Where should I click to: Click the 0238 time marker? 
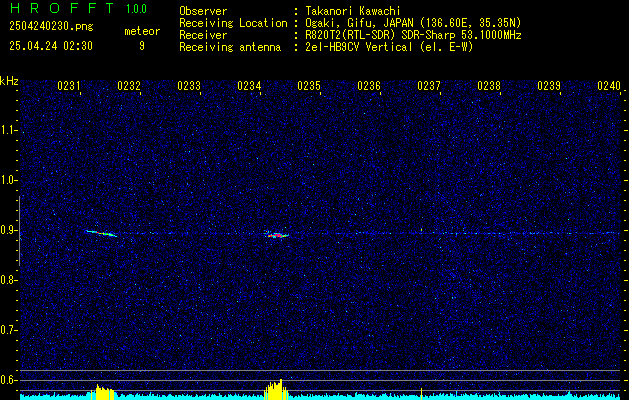[489, 86]
